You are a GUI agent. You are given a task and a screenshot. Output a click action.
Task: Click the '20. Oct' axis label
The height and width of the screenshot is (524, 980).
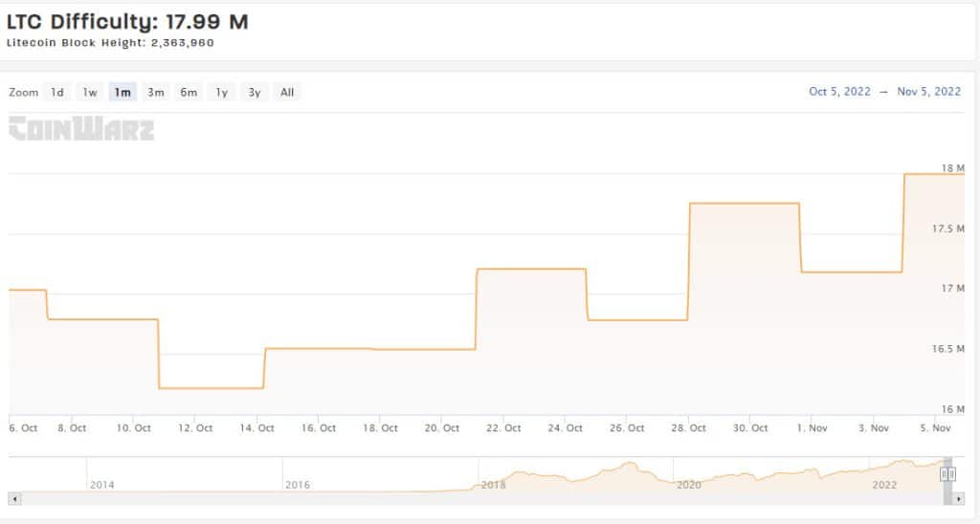click(x=442, y=427)
